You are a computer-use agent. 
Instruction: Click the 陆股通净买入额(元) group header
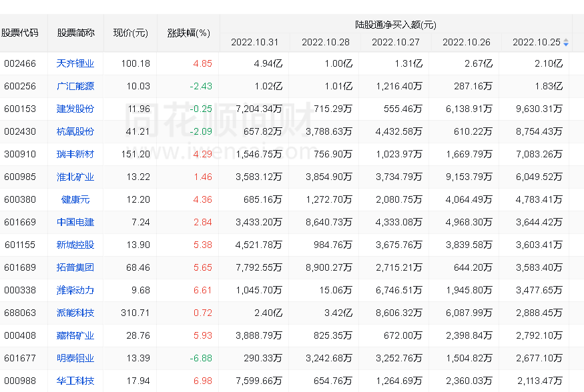coord(396,25)
